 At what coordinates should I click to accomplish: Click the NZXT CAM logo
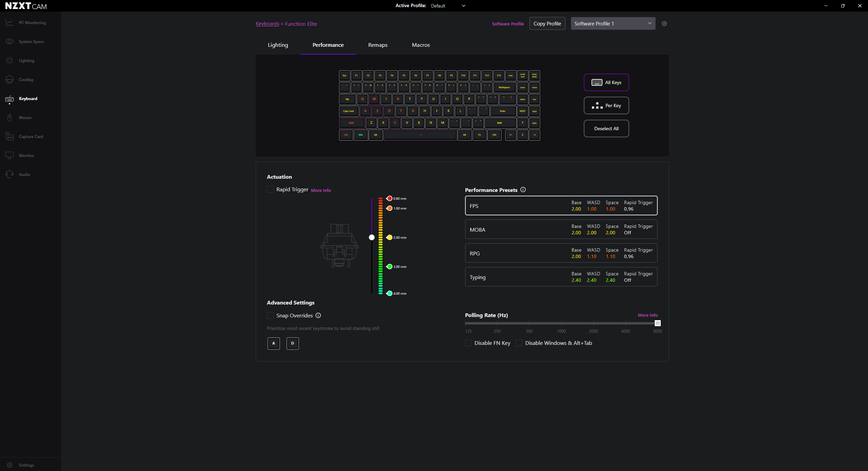pyautogui.click(x=26, y=6)
